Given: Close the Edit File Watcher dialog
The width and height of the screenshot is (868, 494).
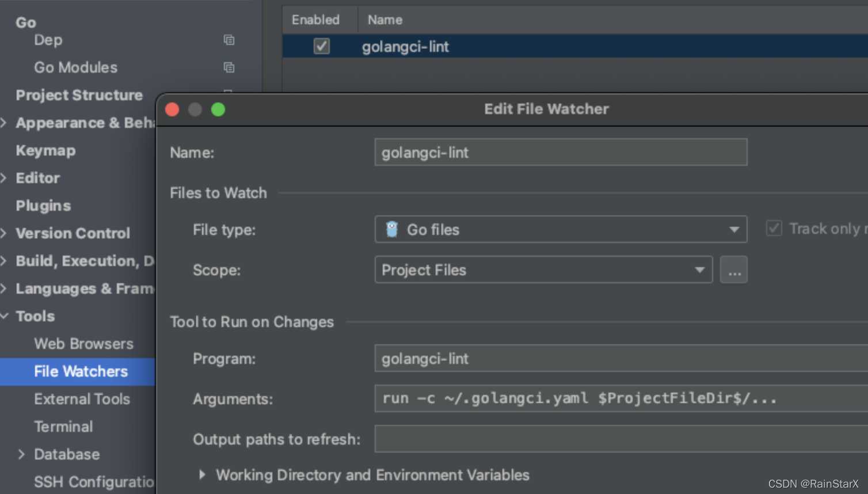Looking at the screenshot, I should pos(172,109).
